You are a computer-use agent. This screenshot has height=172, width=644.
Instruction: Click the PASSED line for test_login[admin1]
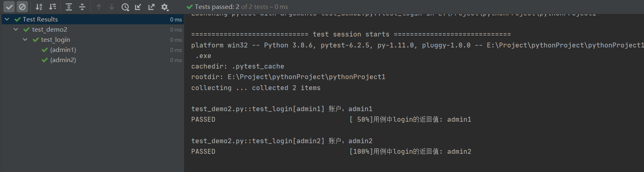pyautogui.click(x=203, y=120)
